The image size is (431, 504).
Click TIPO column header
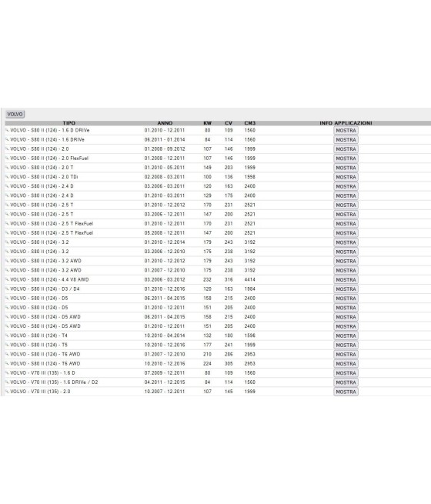point(69,123)
